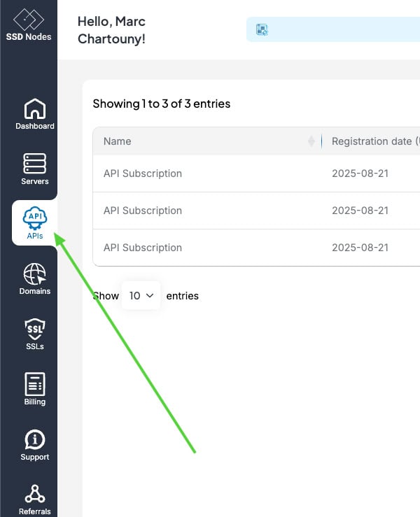Click the third API Subscription entry
The height and width of the screenshot is (517, 420).
coord(143,248)
